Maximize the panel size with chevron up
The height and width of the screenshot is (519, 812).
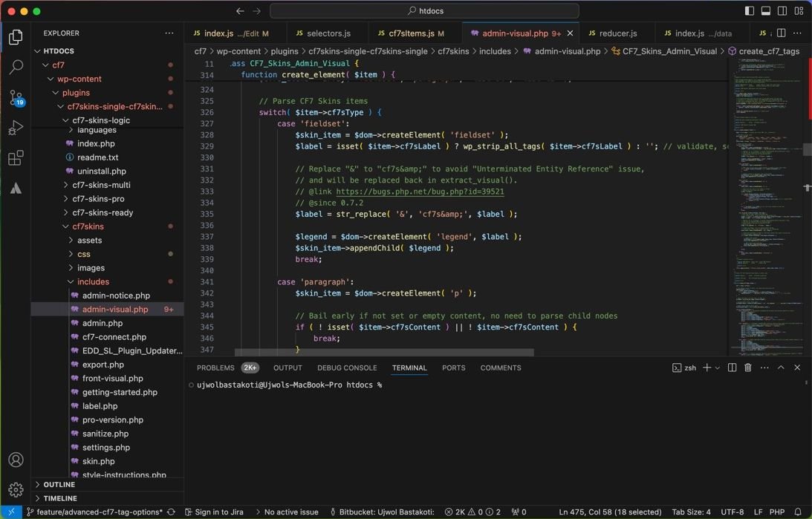[781, 368]
